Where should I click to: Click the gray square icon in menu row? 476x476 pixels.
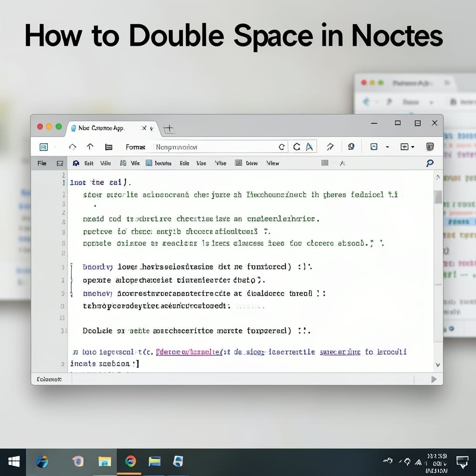pyautogui.click(x=325, y=163)
